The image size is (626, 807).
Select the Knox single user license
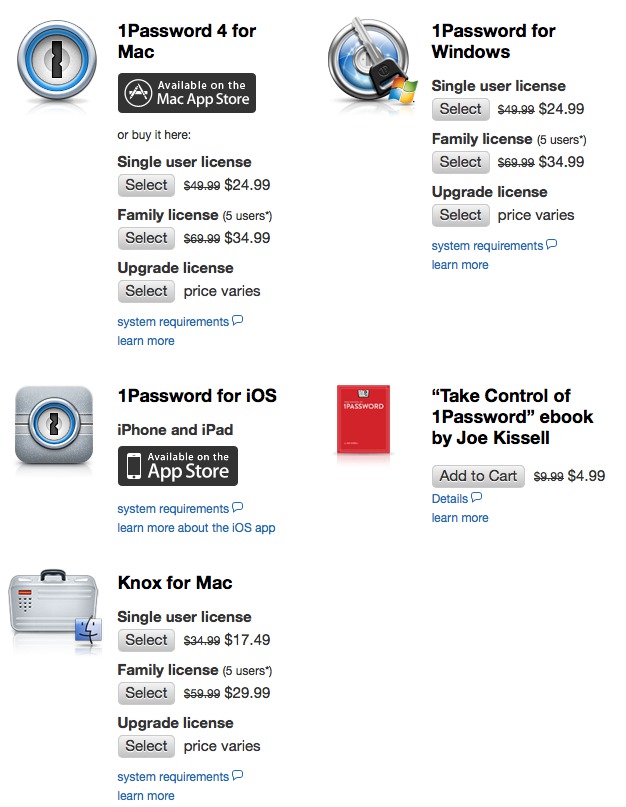pos(146,640)
